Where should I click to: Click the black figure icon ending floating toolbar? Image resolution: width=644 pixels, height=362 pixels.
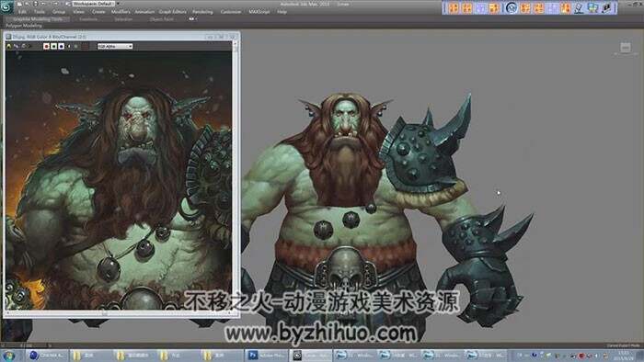(607, 7)
